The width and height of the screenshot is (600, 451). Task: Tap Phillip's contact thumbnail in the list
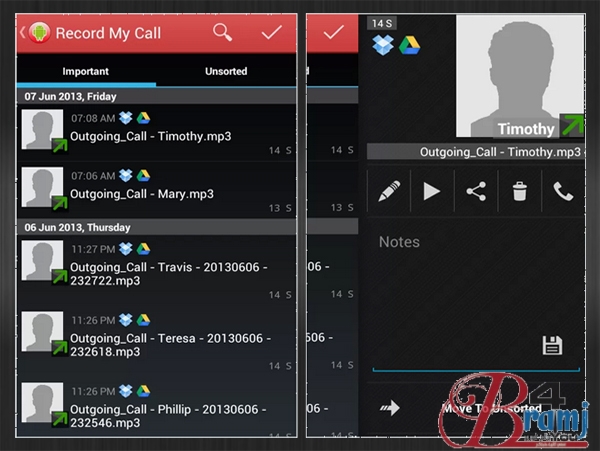[x=42, y=402]
